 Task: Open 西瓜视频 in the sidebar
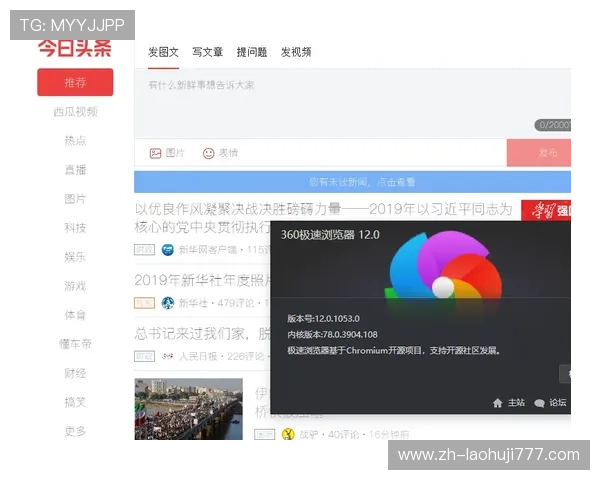click(75, 111)
